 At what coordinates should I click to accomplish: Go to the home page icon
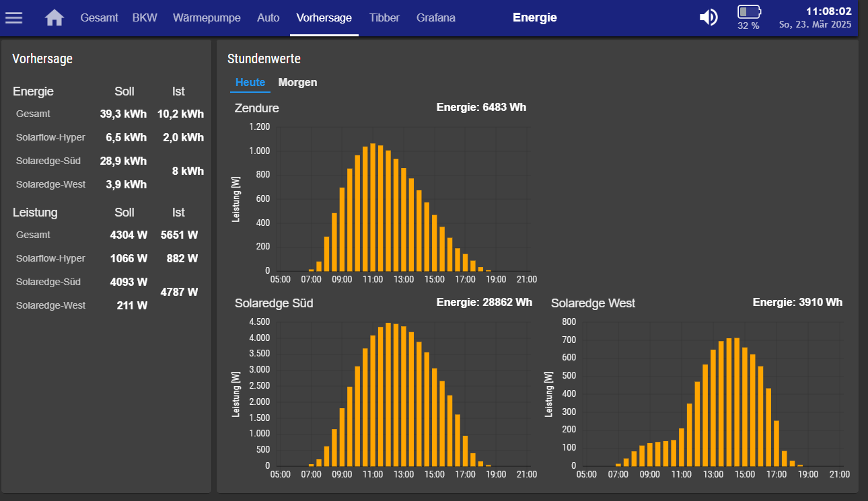[x=55, y=17]
